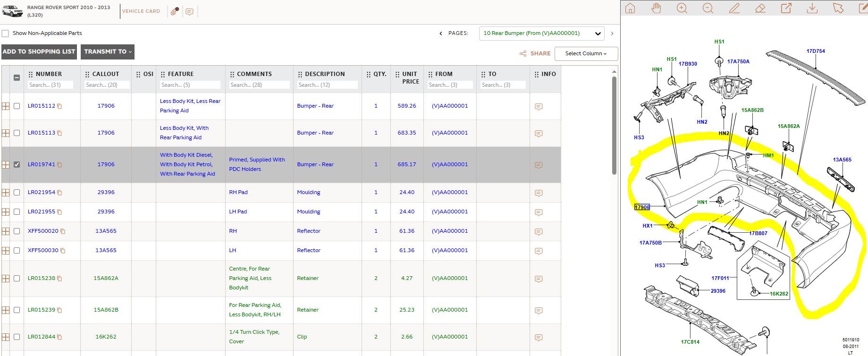The image size is (868, 356).
Task: Select the pan hand tool
Action: [656, 8]
